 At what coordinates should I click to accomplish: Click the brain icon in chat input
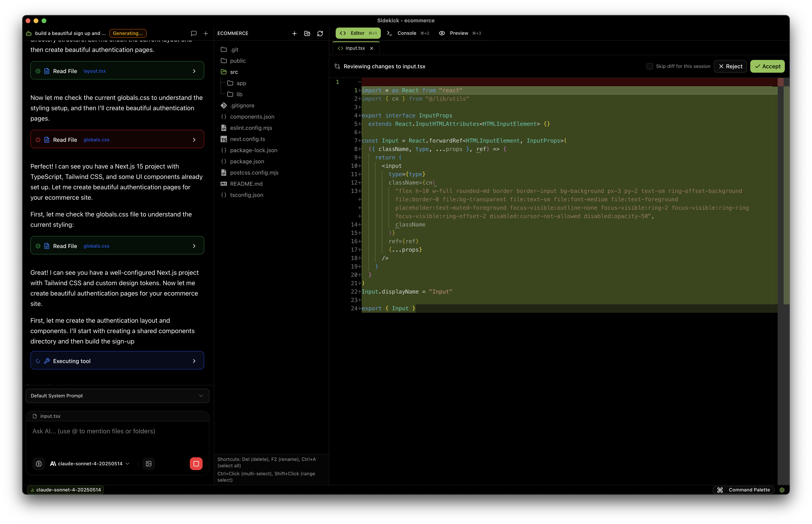pos(39,463)
